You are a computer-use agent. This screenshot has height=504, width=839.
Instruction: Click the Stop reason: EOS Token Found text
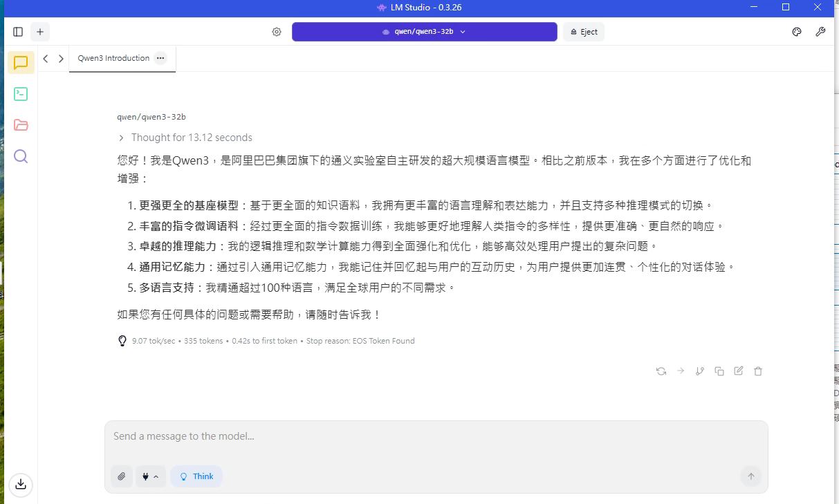(360, 341)
